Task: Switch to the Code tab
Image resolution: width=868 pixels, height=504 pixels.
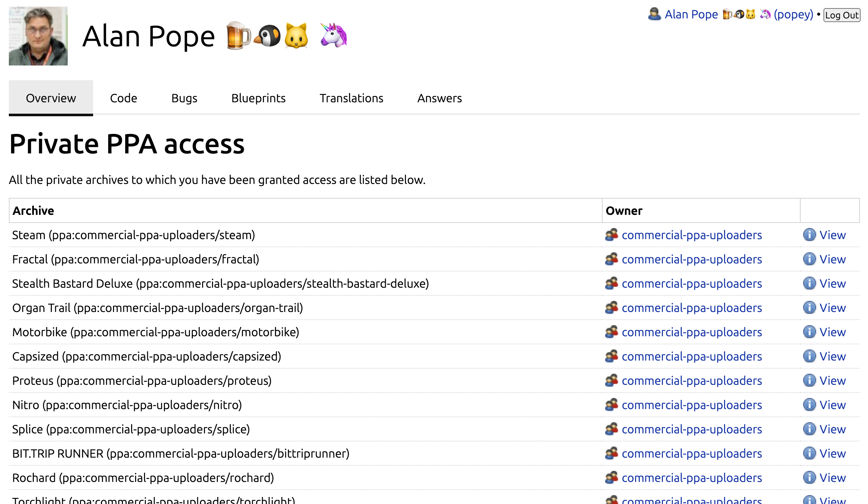Action: coord(124,98)
